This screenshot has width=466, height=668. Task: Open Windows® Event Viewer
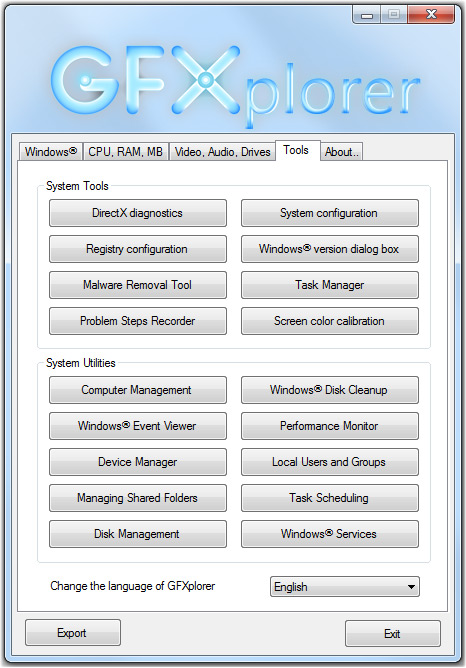[138, 426]
